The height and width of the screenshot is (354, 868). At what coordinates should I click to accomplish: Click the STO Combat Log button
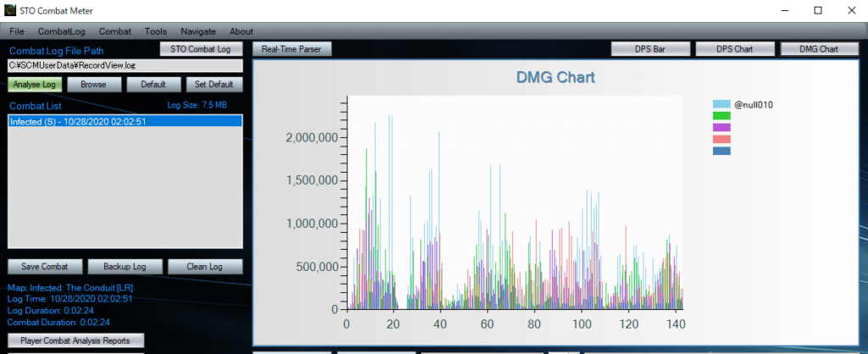(x=201, y=49)
